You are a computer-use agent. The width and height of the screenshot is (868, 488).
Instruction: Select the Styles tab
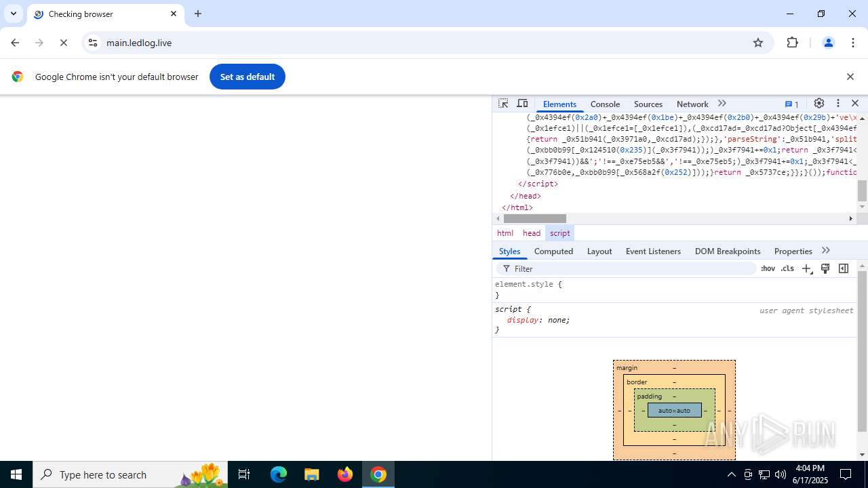[509, 251]
